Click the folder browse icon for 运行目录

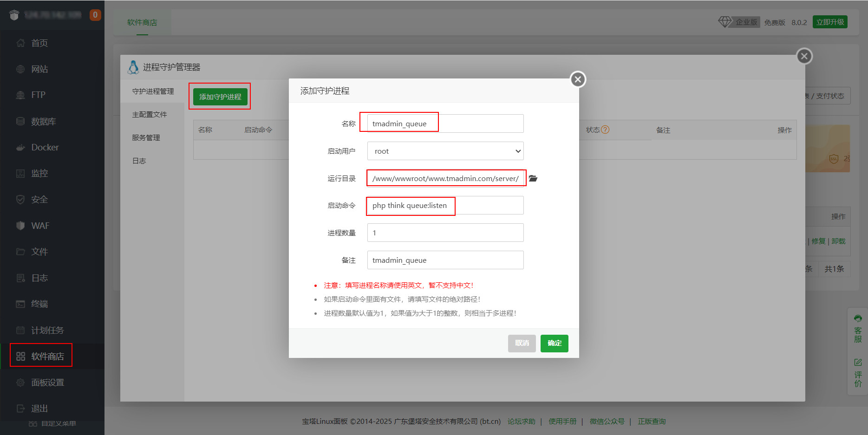[x=533, y=178]
